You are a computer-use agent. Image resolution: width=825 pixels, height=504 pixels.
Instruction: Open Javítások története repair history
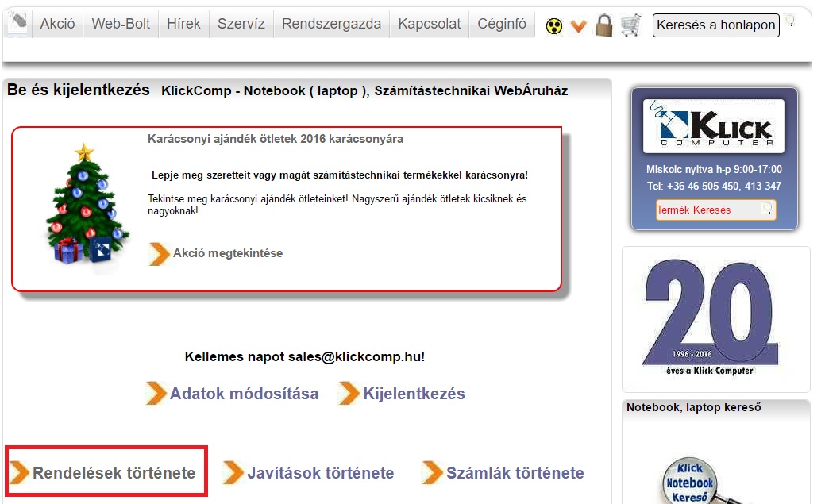click(x=321, y=472)
